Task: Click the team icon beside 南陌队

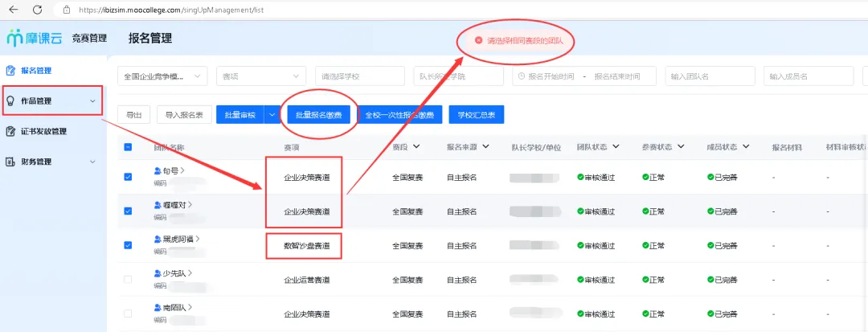Action: pyautogui.click(x=158, y=307)
